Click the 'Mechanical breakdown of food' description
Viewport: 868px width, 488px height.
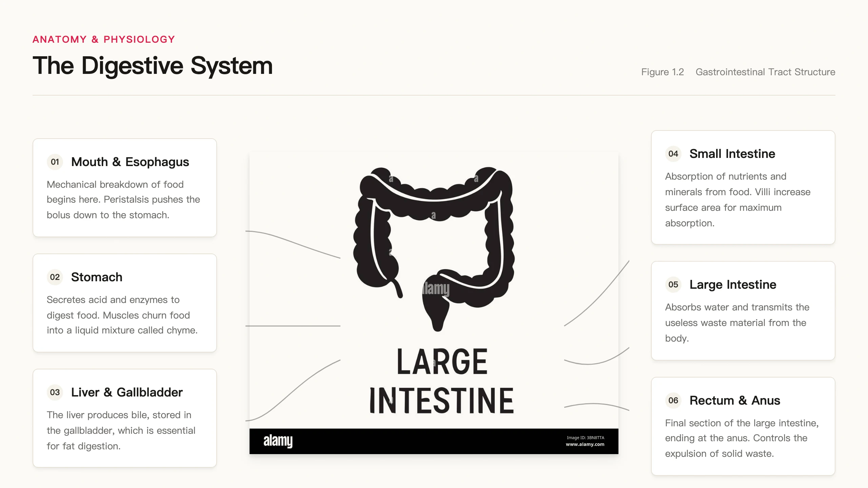click(x=123, y=200)
